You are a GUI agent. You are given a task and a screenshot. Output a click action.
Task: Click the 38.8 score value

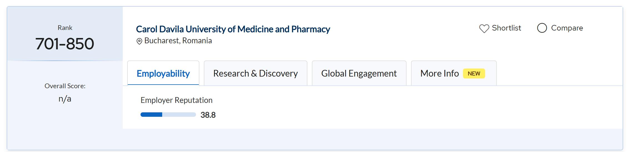pos(208,115)
